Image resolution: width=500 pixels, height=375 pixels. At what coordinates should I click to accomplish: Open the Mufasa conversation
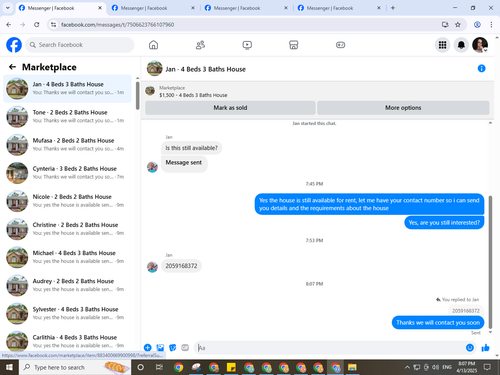[68, 145]
